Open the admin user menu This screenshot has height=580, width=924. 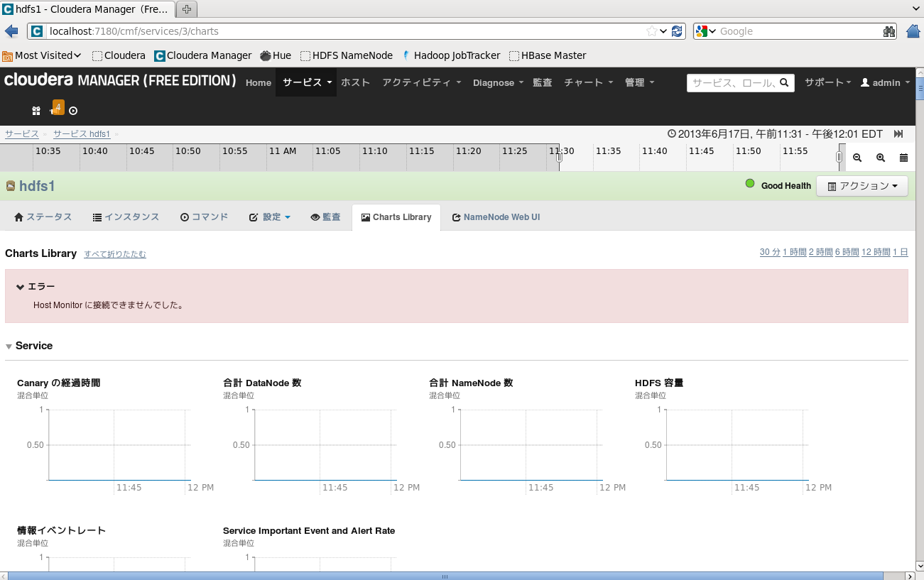tap(885, 83)
